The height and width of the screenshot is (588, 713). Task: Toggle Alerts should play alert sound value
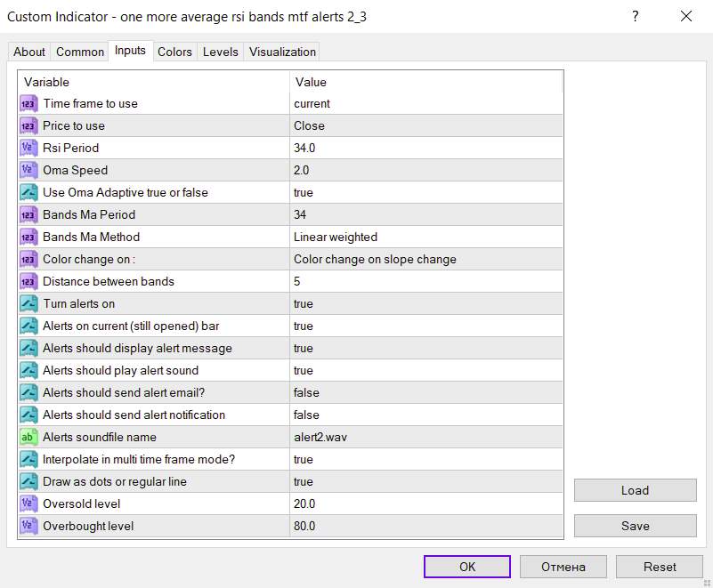coord(425,370)
